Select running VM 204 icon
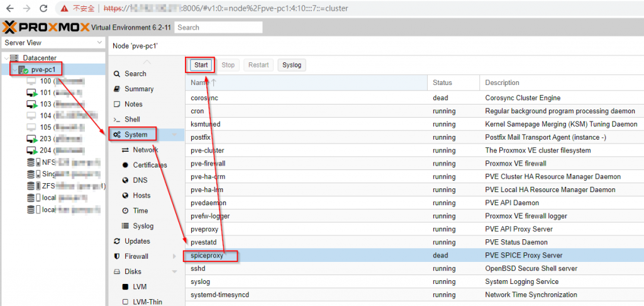Viewport: 644px width, 306px height. click(x=31, y=150)
